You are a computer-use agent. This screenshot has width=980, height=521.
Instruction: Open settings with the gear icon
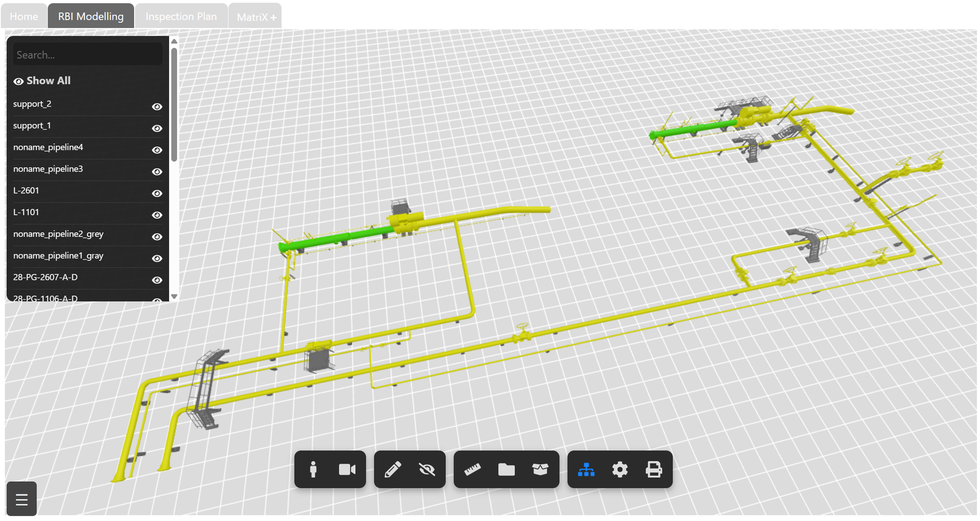[620, 470]
